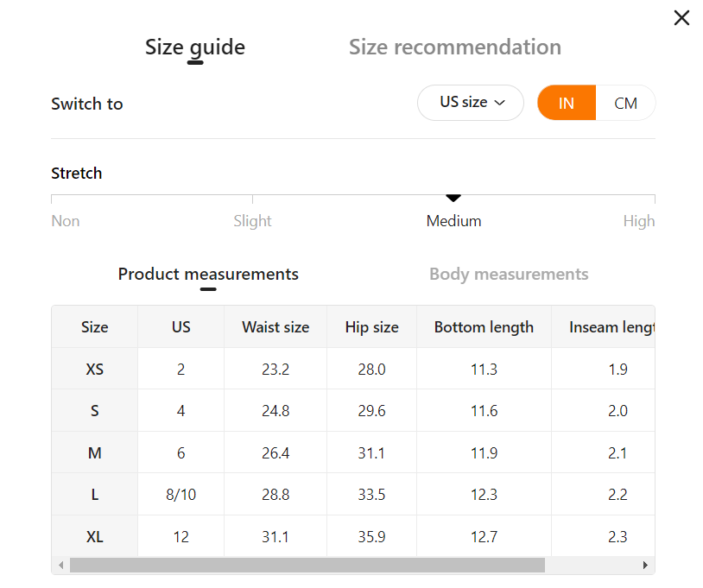Click the XS size row header
703x588 pixels.
95,369
